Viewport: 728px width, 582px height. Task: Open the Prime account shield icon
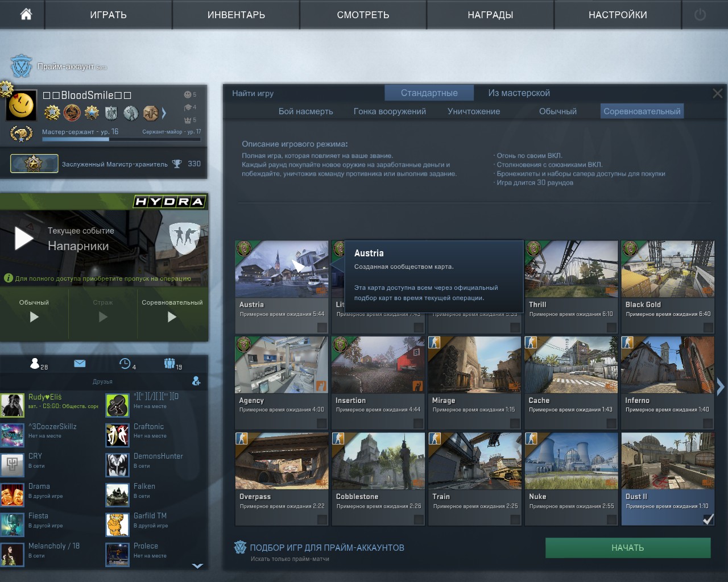[x=22, y=66]
